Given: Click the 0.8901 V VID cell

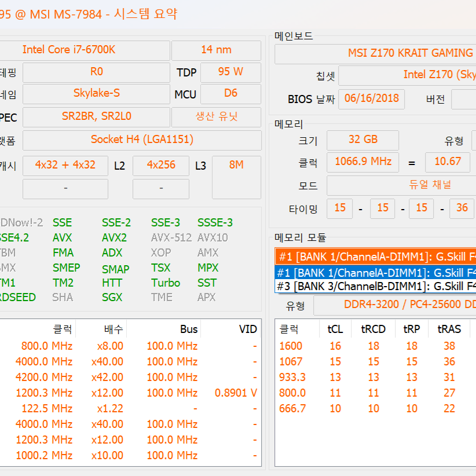Looking at the screenshot, I should coord(236,393).
